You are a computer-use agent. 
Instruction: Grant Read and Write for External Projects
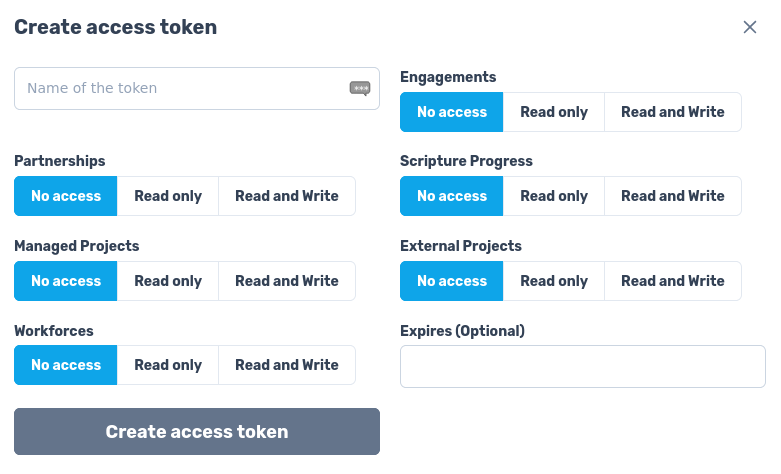click(x=672, y=281)
